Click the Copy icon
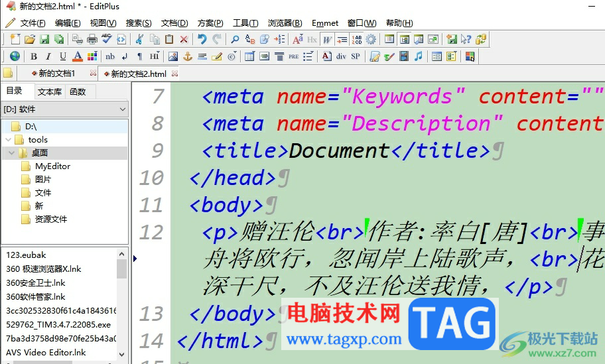The image size is (605, 364). 155,39
